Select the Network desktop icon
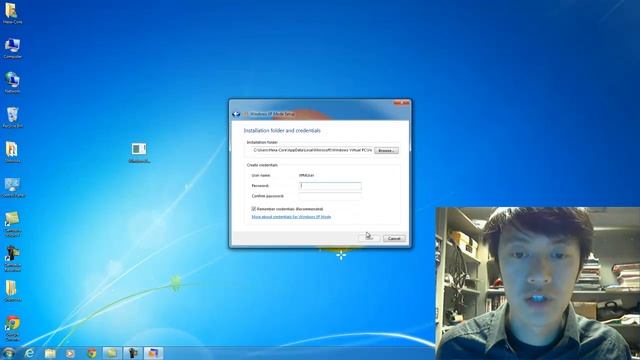The width and height of the screenshot is (640, 360). click(x=12, y=83)
